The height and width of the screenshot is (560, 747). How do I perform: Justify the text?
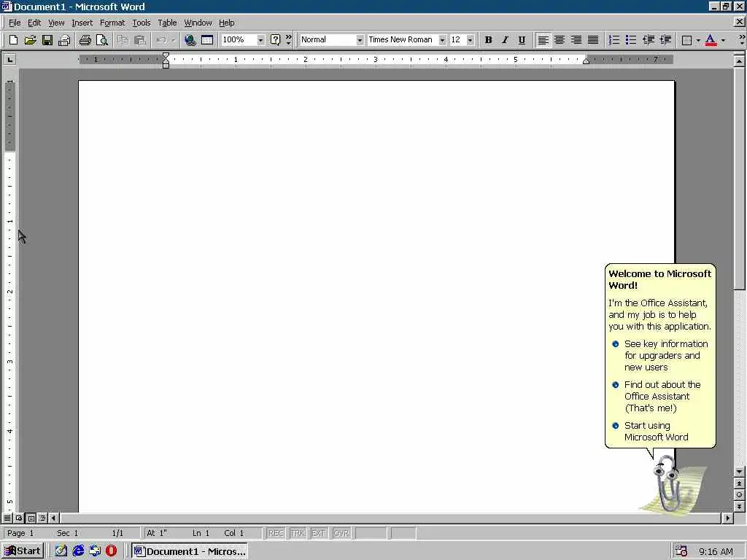(x=593, y=40)
